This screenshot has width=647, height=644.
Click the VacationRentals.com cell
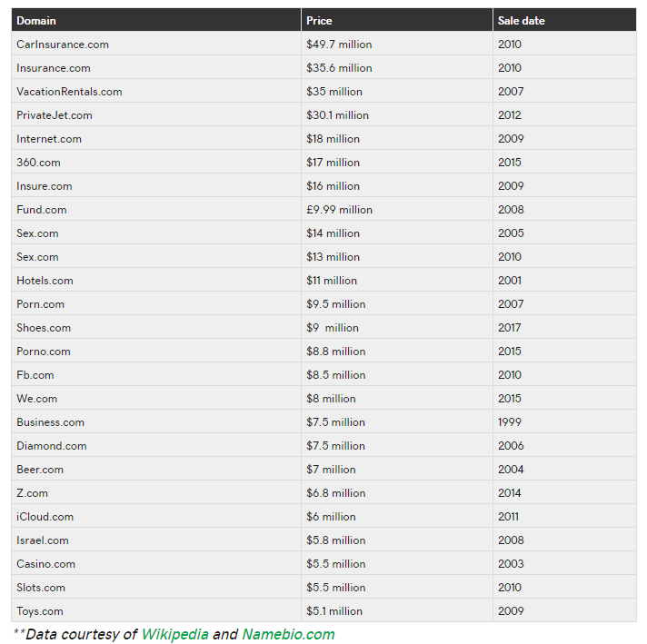(69, 92)
